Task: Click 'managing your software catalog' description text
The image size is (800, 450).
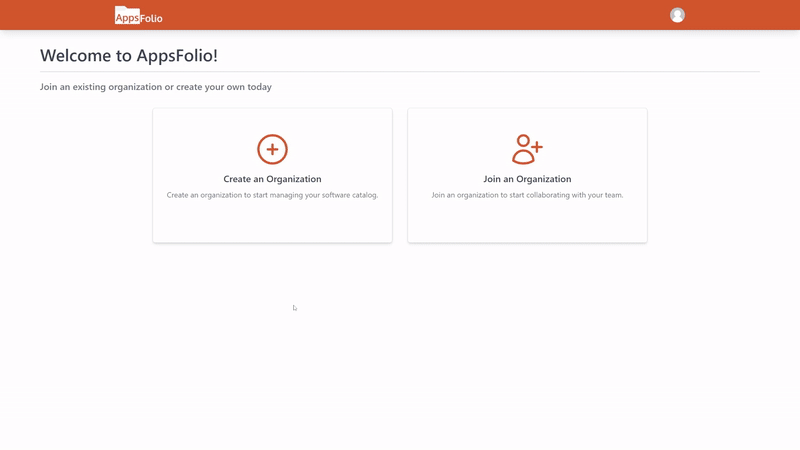Action: pyautogui.click(x=320, y=195)
